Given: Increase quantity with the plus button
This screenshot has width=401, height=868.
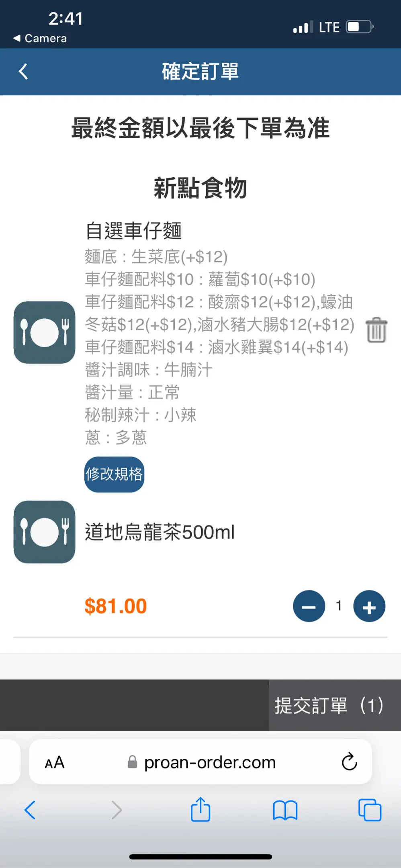Looking at the screenshot, I should point(369,606).
